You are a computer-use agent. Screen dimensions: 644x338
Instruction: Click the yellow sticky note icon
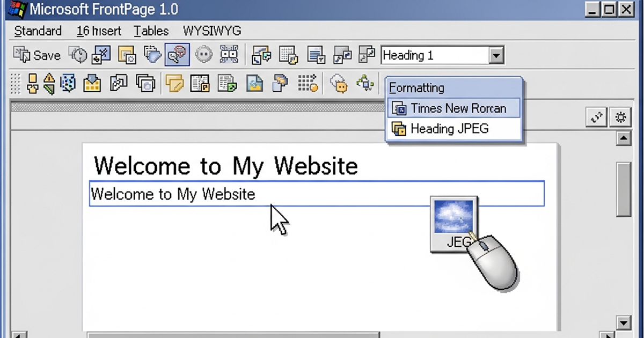tap(174, 83)
